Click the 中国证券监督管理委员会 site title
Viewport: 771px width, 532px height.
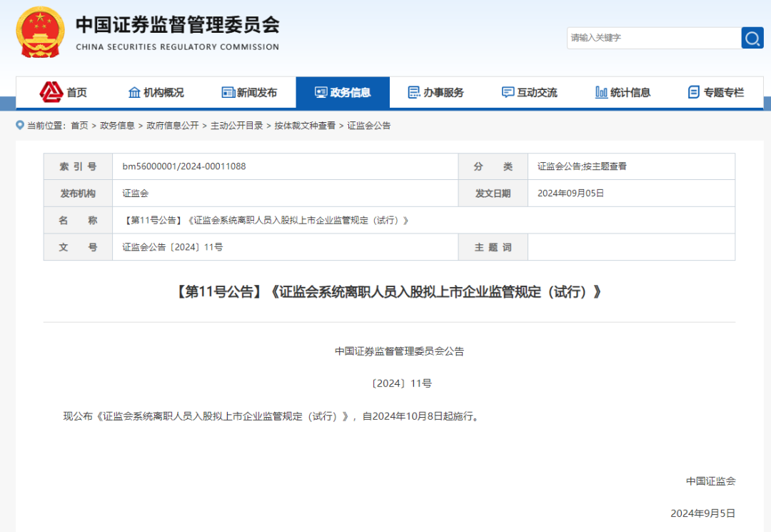tap(178, 25)
